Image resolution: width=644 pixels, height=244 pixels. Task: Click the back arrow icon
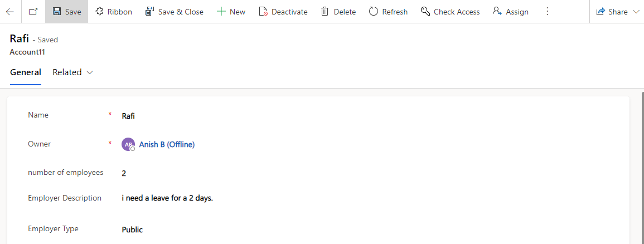point(10,12)
